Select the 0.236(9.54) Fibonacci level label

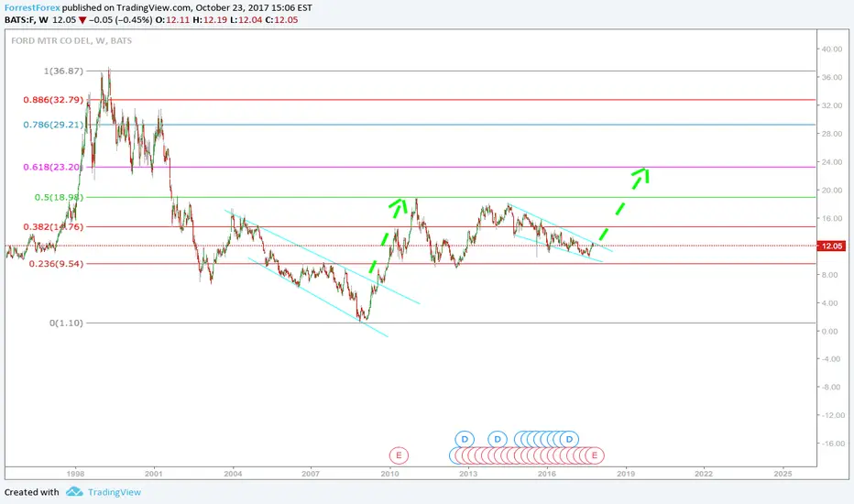(56, 264)
